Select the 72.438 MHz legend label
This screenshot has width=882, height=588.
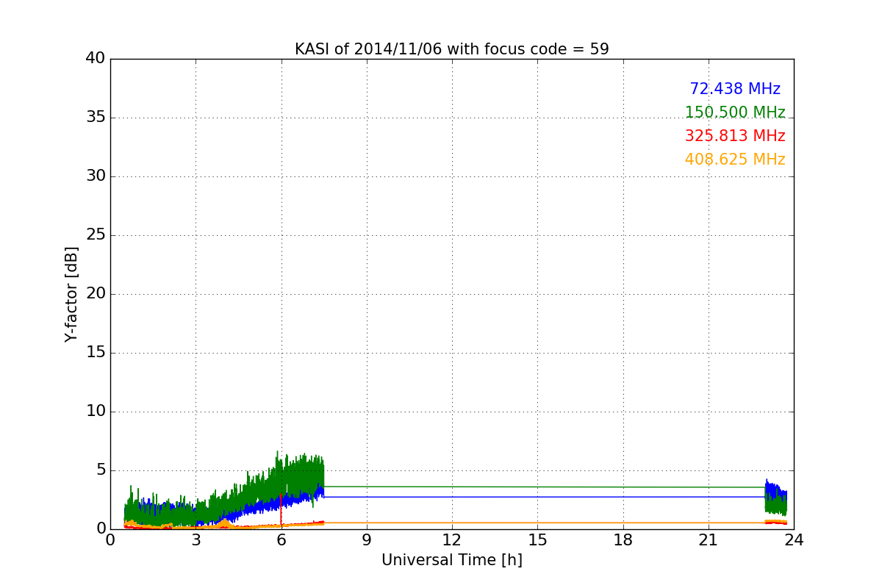735,89
